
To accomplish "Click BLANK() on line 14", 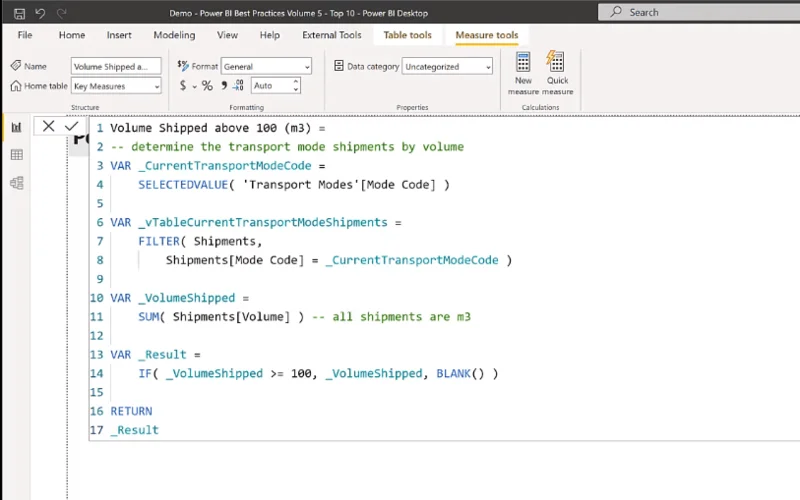I will coord(460,373).
